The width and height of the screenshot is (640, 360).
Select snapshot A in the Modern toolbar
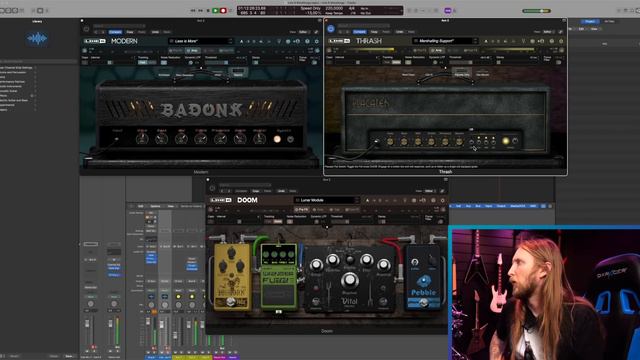pyautogui.click(x=241, y=41)
